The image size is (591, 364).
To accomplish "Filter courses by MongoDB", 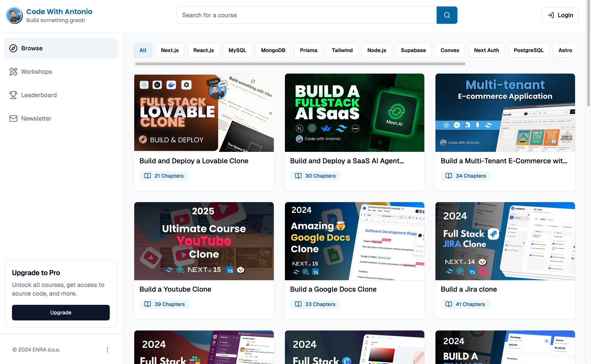I will (x=273, y=50).
